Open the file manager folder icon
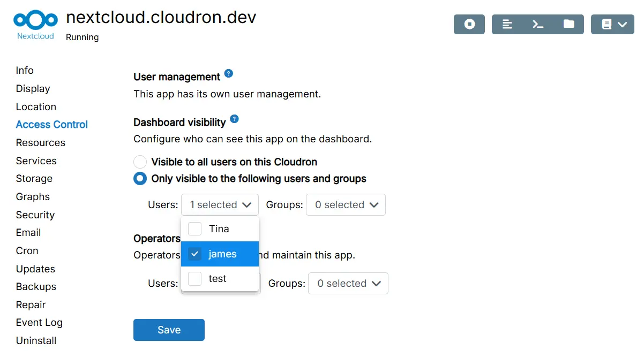This screenshot has height=358, width=644. pos(568,24)
